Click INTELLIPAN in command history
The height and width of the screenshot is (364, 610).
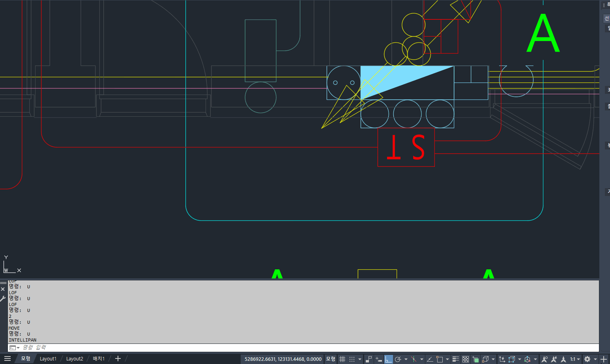(22, 340)
